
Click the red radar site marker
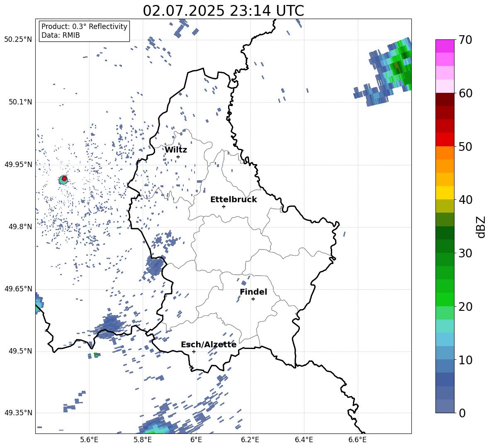pos(64,179)
